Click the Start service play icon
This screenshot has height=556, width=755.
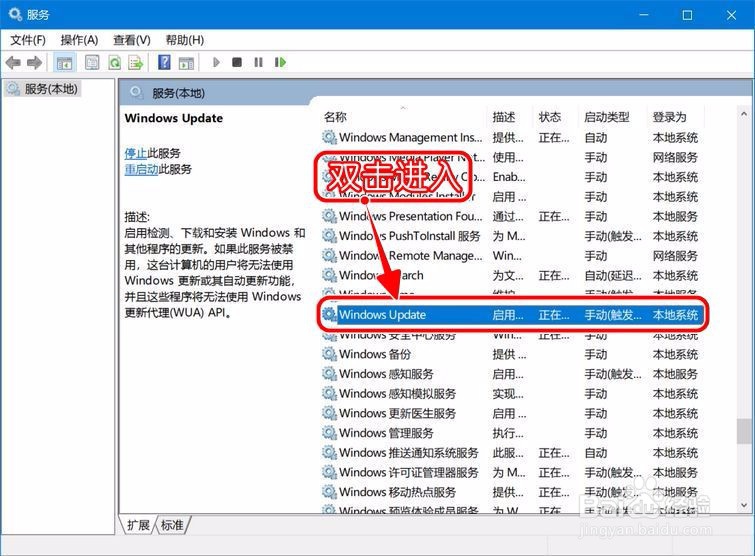click(x=216, y=62)
